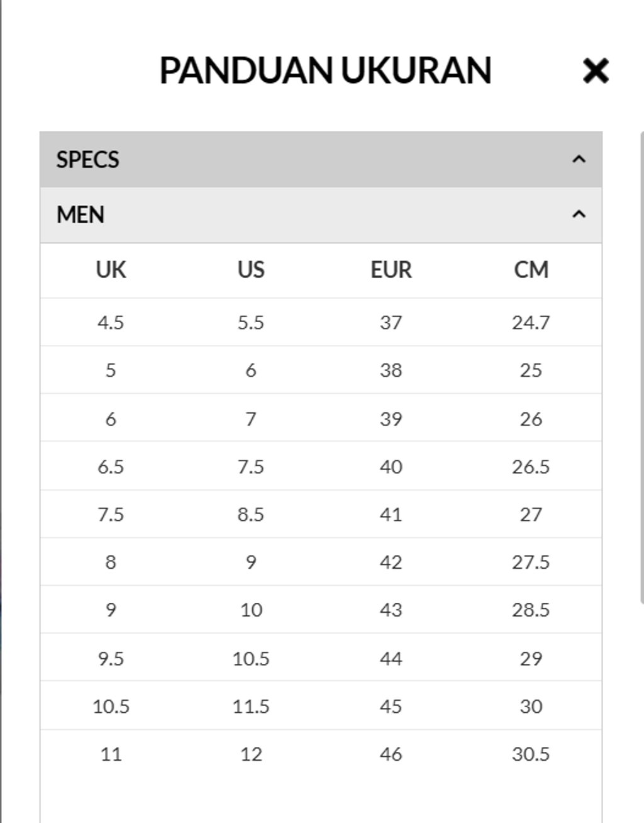Select the 27.5 CM cell
644x823 pixels.
click(x=531, y=562)
